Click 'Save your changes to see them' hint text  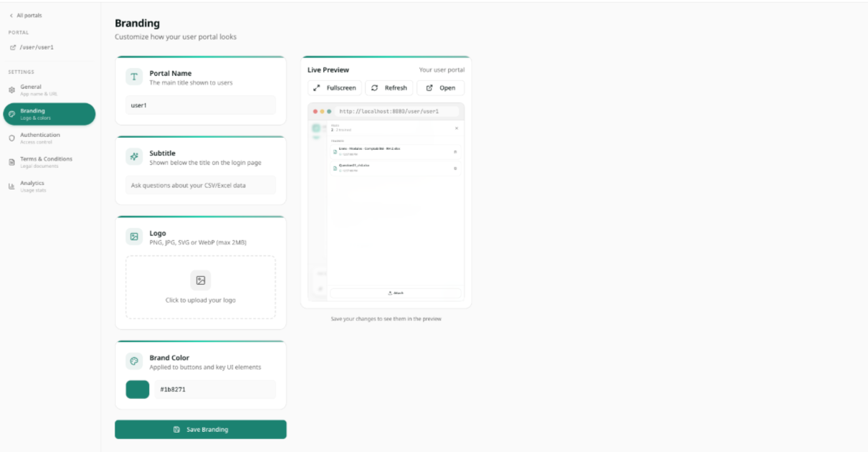pos(386,319)
